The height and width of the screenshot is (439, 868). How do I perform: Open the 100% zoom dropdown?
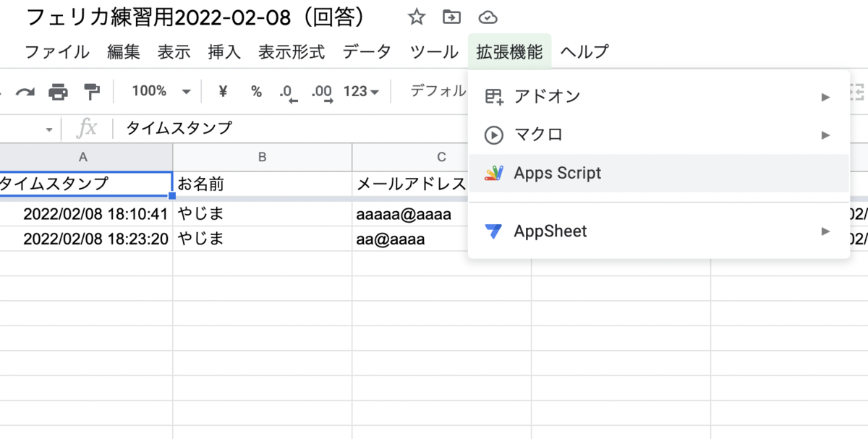click(x=161, y=91)
